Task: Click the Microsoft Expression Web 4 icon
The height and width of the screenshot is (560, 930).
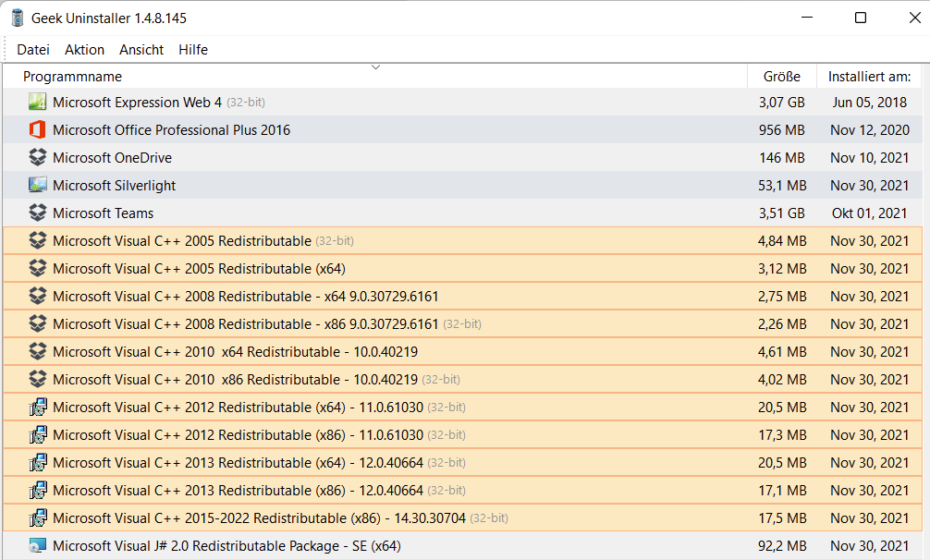Action: 37,102
